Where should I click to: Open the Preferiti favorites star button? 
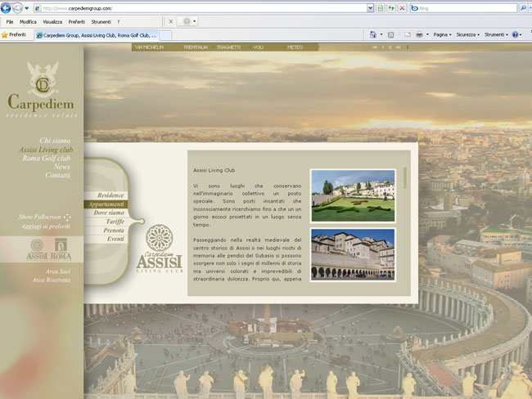14,34
